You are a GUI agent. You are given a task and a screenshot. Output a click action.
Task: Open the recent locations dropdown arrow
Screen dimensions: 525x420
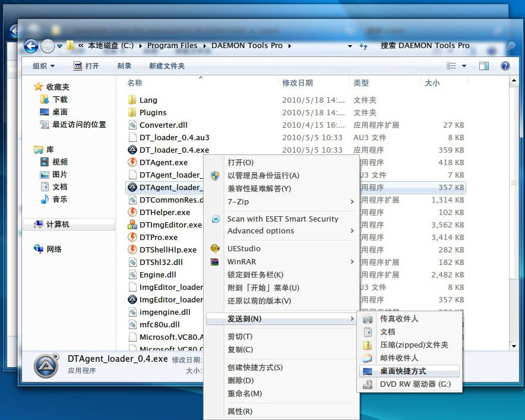(x=59, y=46)
